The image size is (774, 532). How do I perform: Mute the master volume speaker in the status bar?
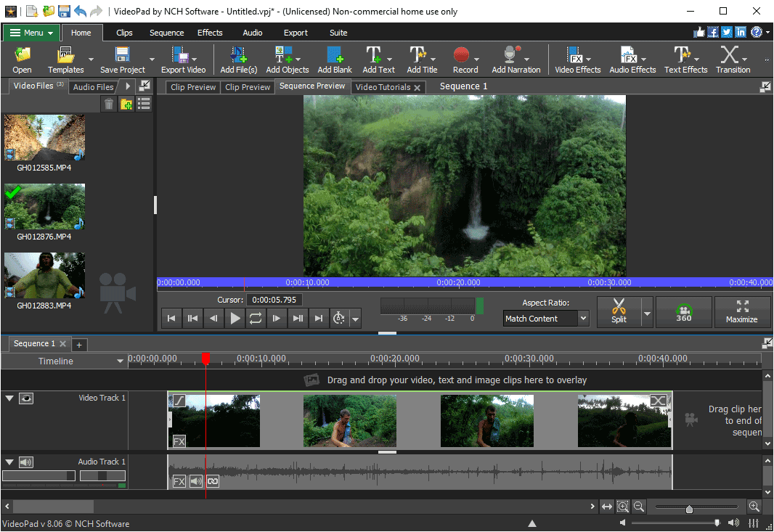(623, 523)
